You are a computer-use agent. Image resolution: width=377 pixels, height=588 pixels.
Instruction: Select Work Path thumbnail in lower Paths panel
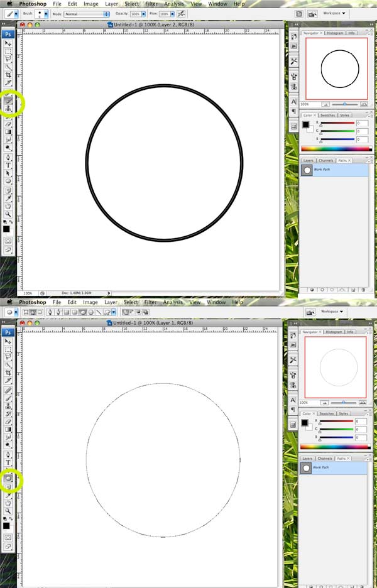coord(307,468)
